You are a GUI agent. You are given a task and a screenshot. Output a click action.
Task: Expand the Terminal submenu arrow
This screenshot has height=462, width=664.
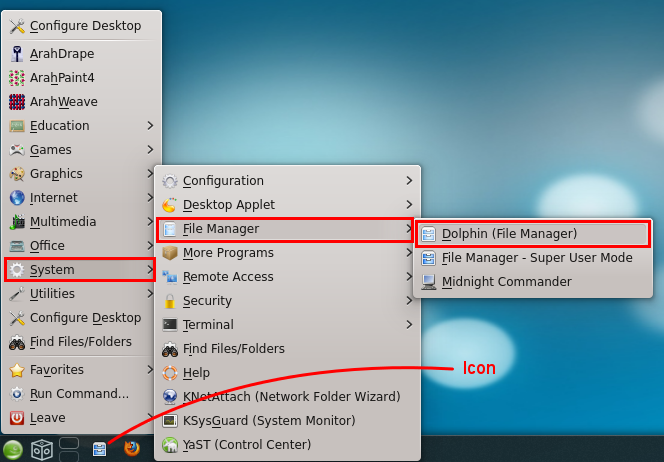pyautogui.click(x=409, y=325)
